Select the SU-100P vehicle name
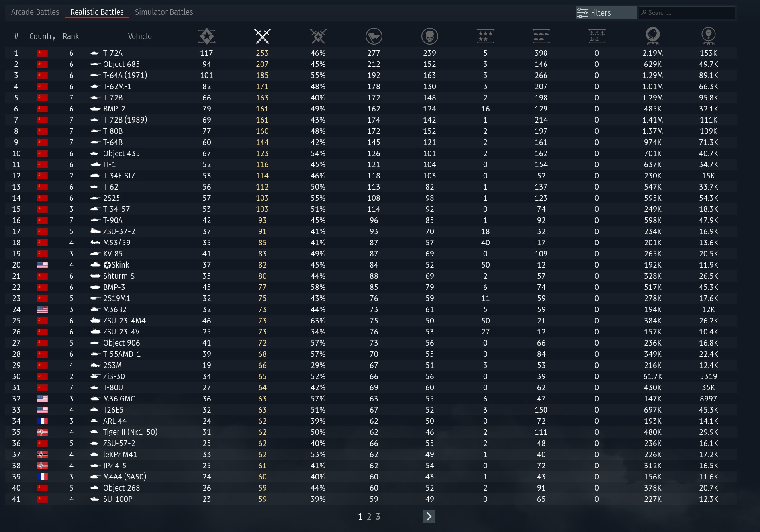 click(118, 499)
